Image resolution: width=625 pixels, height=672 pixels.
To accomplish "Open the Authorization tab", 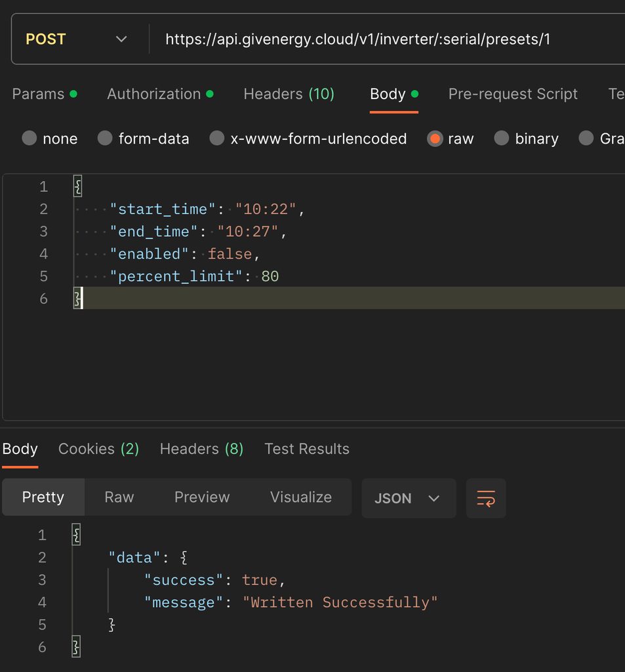I will 154,94.
